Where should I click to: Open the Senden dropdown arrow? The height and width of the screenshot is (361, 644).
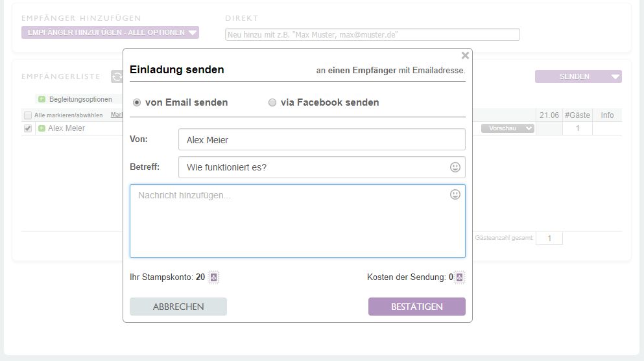(x=615, y=76)
